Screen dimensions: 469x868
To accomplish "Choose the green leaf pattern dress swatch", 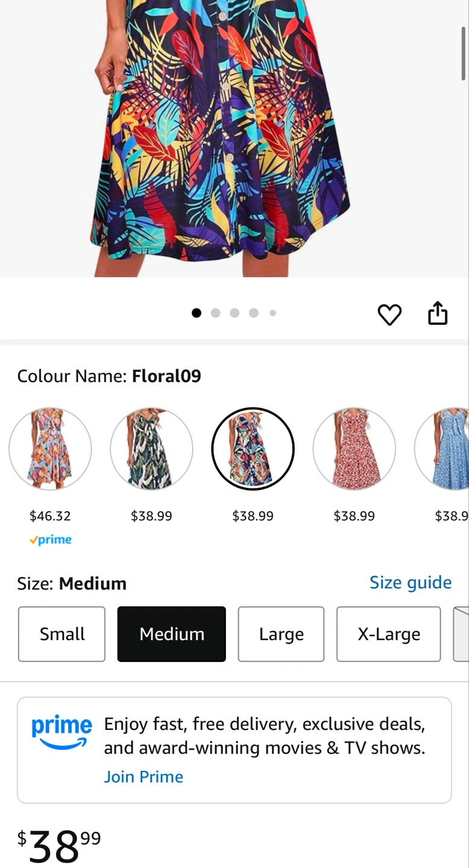I will click(151, 449).
